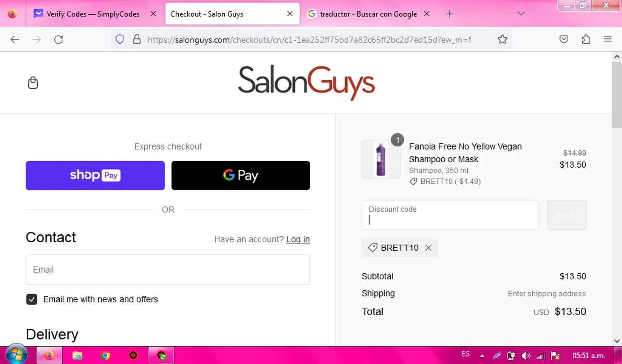Click the taskbar clock 05:51 a.m.
The width and height of the screenshot is (622, 364).
tap(589, 355)
